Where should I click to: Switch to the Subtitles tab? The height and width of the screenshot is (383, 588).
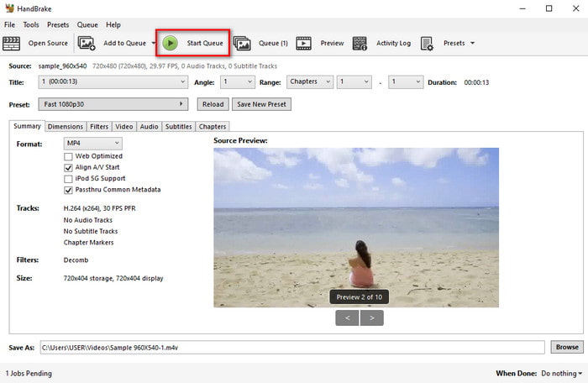(178, 127)
